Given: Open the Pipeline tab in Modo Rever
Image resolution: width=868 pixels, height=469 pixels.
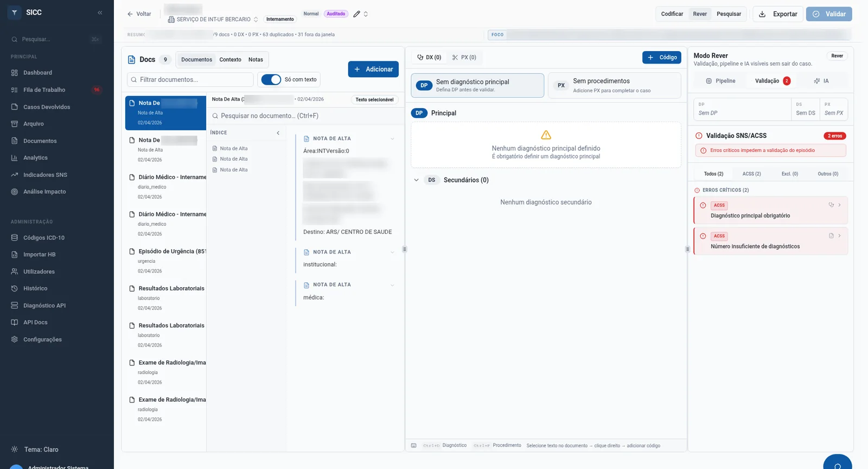Looking at the screenshot, I should coord(720,81).
